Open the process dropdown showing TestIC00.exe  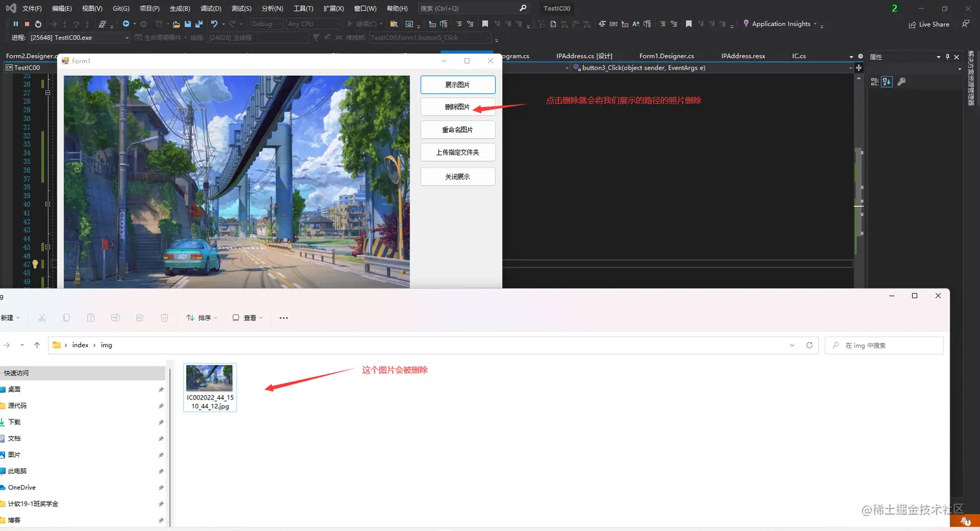click(80, 38)
